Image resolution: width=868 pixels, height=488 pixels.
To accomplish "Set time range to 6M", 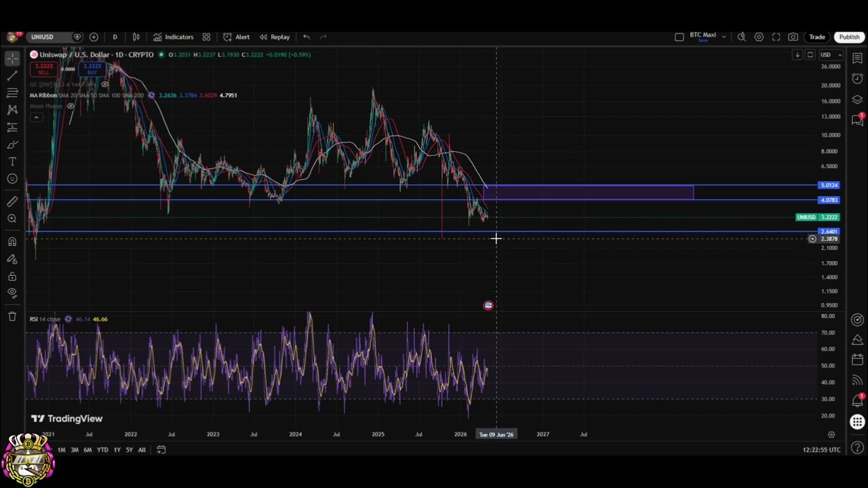I will 87,449.
